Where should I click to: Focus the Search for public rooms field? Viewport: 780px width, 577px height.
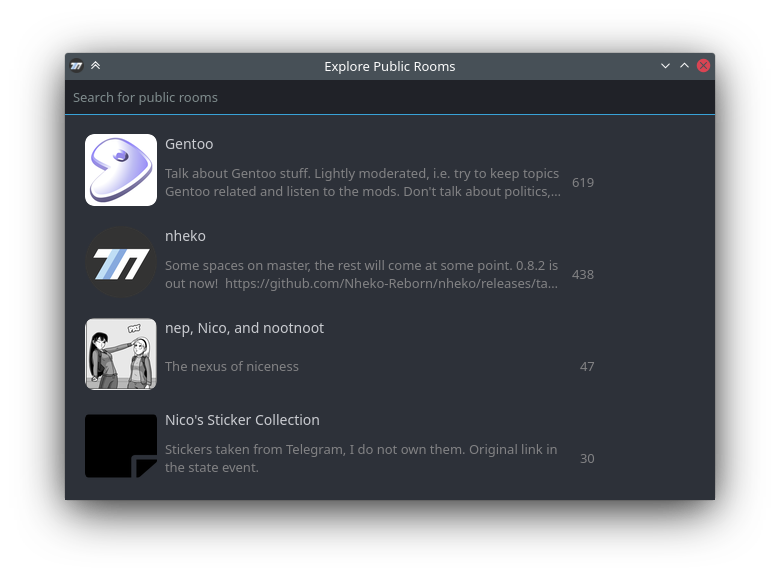coord(390,97)
